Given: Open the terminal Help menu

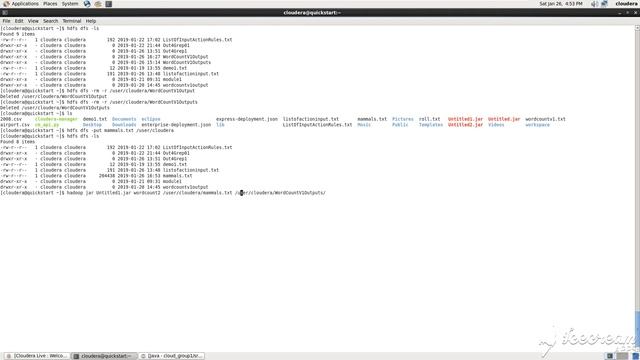Looking at the screenshot, I should click(x=91, y=21).
